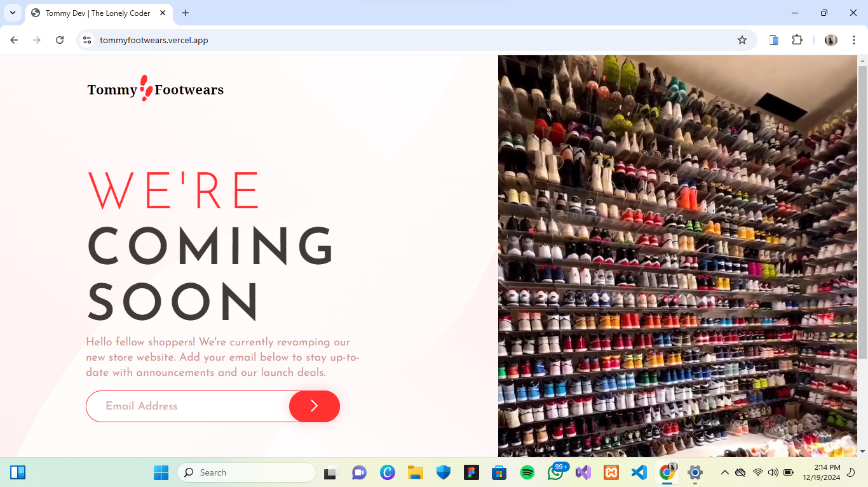Image resolution: width=868 pixels, height=487 pixels.
Task: Open the Chrome three-dot menu
Action: [854, 40]
